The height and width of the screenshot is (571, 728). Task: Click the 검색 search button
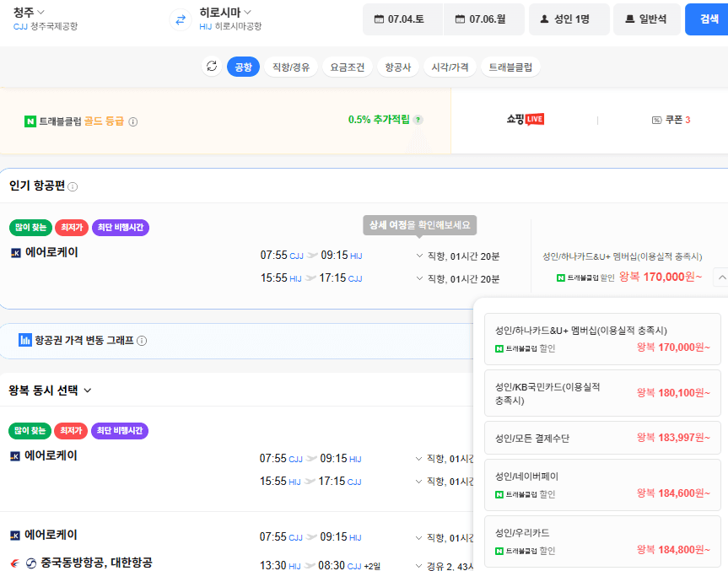(x=707, y=19)
